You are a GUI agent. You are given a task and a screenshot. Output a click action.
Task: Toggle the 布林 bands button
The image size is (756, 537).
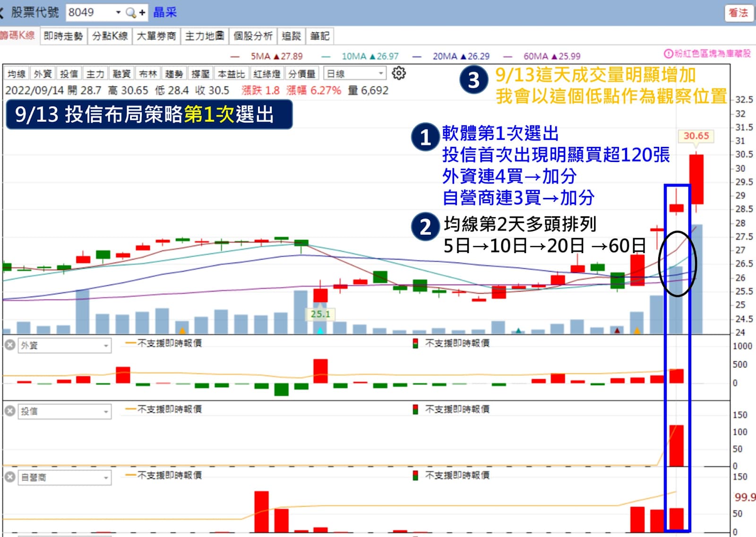click(x=148, y=74)
